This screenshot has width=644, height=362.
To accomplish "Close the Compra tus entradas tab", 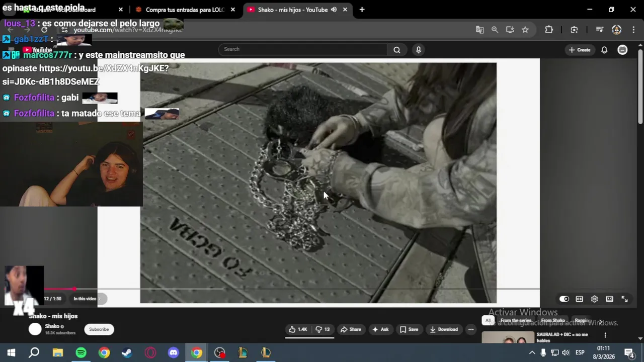I will (232, 10).
